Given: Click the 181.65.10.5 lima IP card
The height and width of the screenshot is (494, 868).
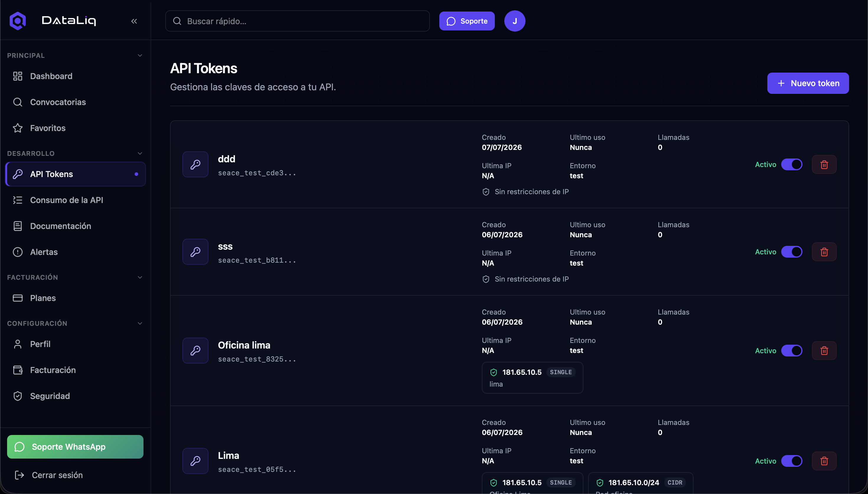Looking at the screenshot, I should [532, 378].
